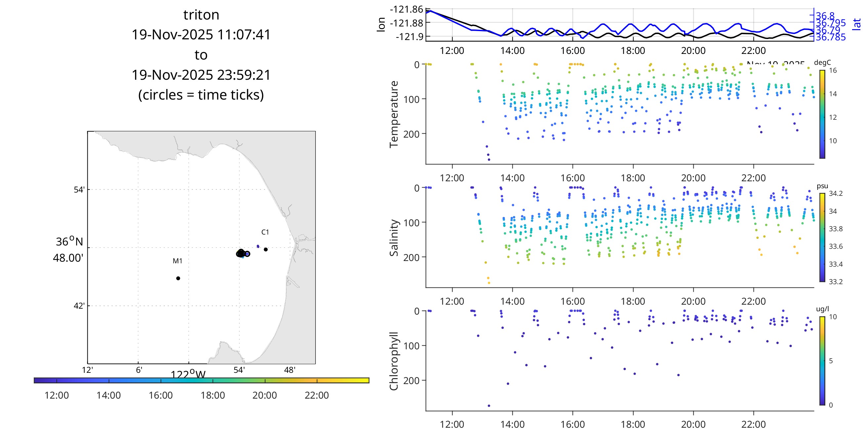Image resolution: width=868 pixels, height=434 pixels.
Task: Click the open circle time-tick marker
Action: click(247, 254)
